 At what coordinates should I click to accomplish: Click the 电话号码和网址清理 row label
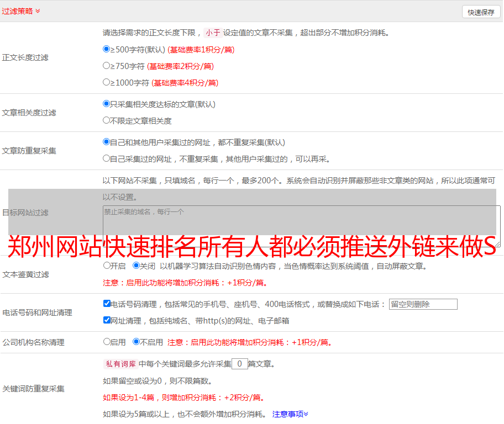point(37,312)
